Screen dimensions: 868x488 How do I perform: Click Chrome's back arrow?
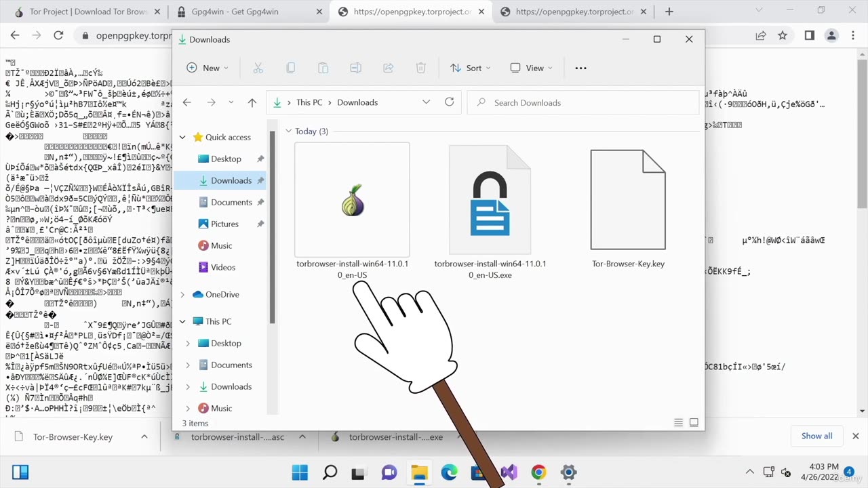[15, 35]
